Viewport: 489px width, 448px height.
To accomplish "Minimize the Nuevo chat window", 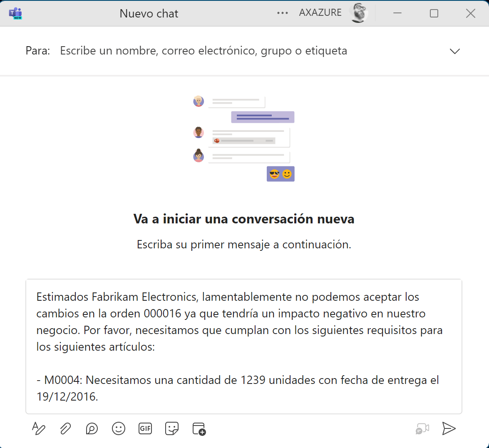I will coord(397,13).
